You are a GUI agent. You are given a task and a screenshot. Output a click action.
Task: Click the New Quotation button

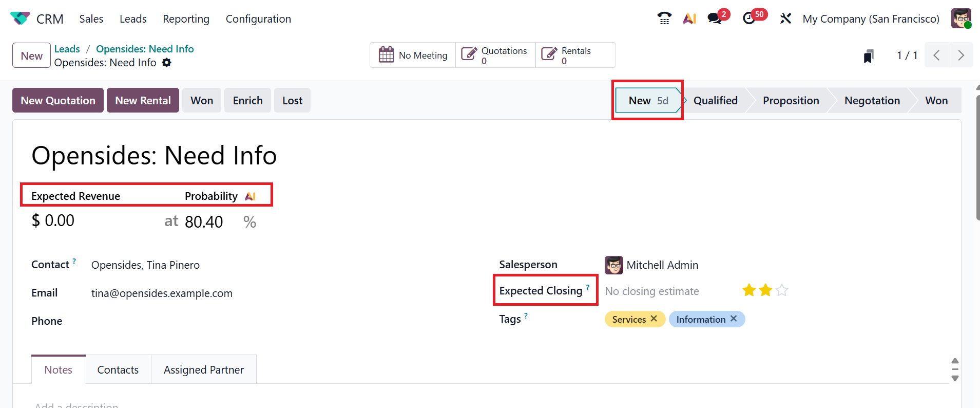tap(58, 100)
